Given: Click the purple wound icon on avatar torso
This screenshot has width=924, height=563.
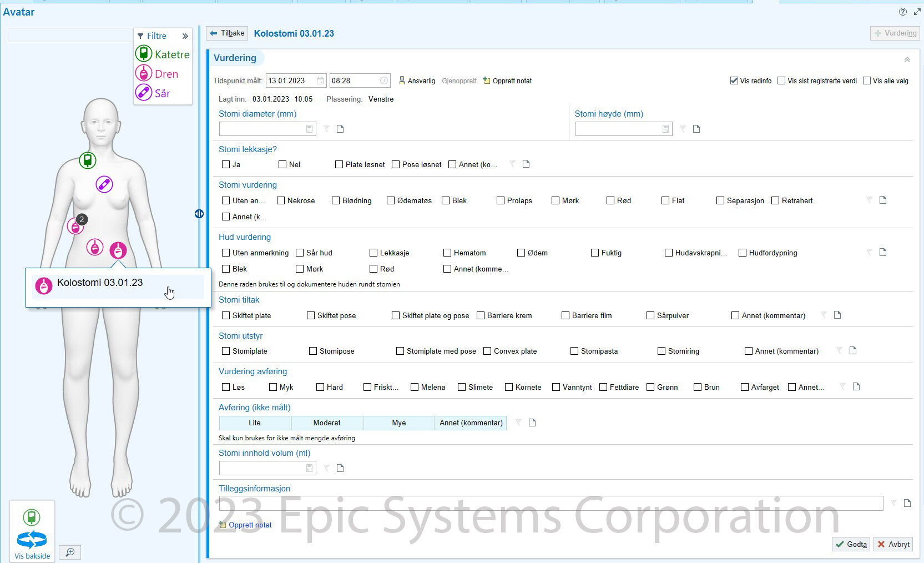Looking at the screenshot, I should [x=104, y=184].
